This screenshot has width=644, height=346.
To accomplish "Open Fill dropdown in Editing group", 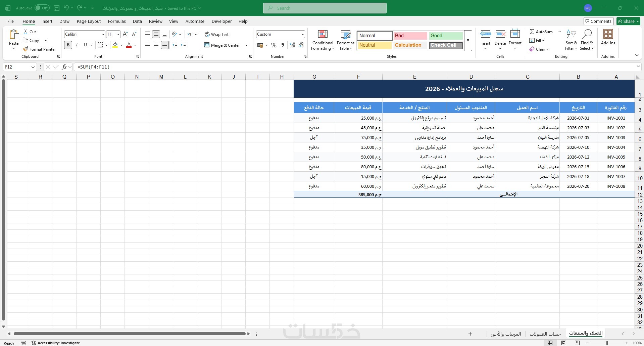I will [x=537, y=40].
